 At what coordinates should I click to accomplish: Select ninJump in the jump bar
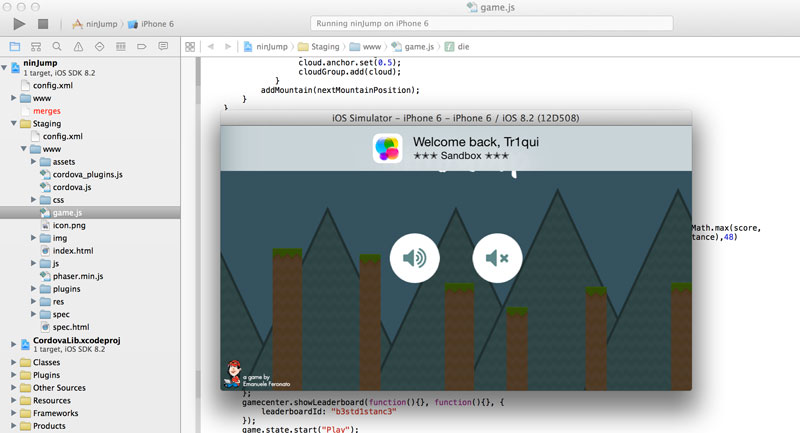pyautogui.click(x=270, y=46)
